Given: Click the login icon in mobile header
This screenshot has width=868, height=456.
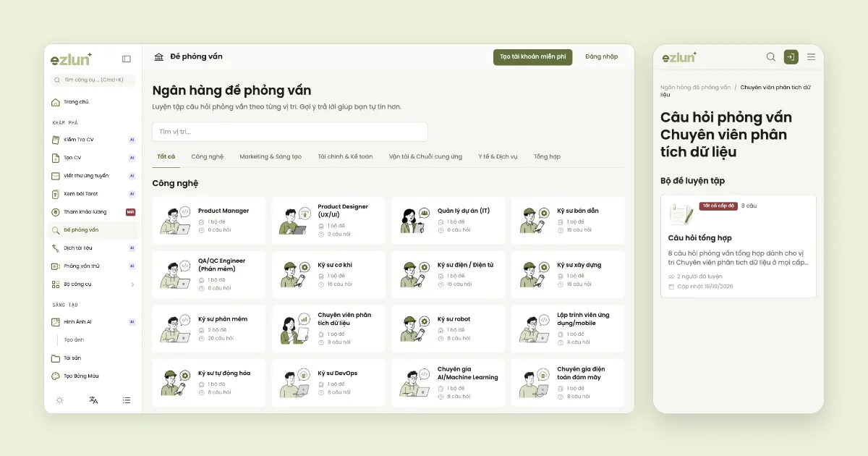Looking at the screenshot, I should (791, 57).
